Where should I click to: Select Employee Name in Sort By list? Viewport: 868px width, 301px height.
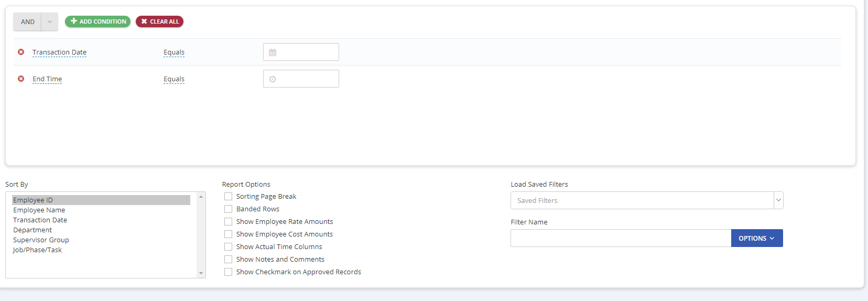click(39, 210)
